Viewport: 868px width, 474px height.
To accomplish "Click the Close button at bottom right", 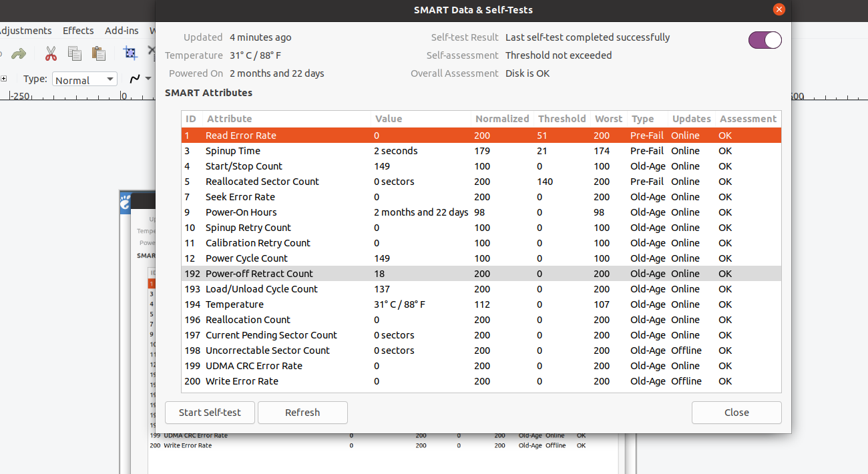I will pyautogui.click(x=736, y=413).
